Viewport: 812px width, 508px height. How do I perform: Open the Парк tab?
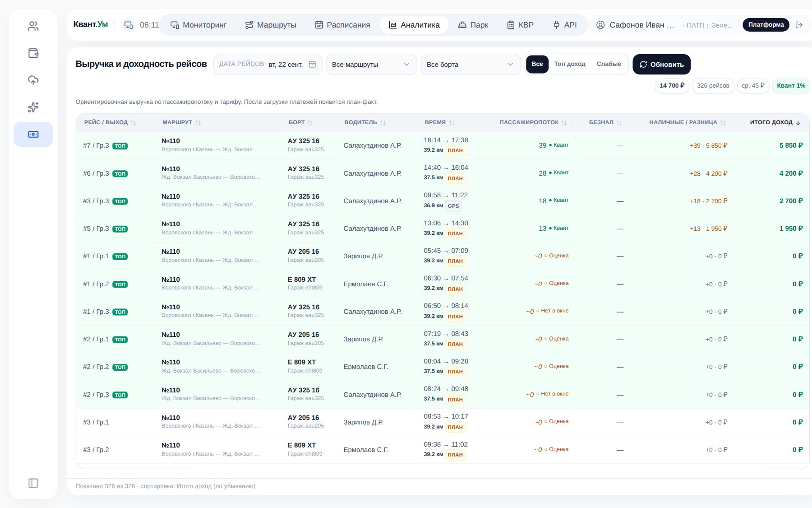coord(473,25)
